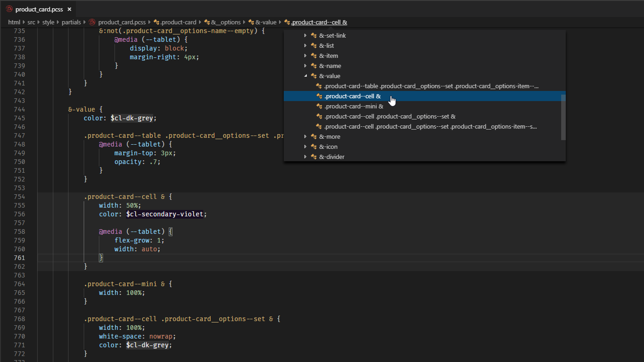Open the partials breadcrumb segment

point(71,22)
